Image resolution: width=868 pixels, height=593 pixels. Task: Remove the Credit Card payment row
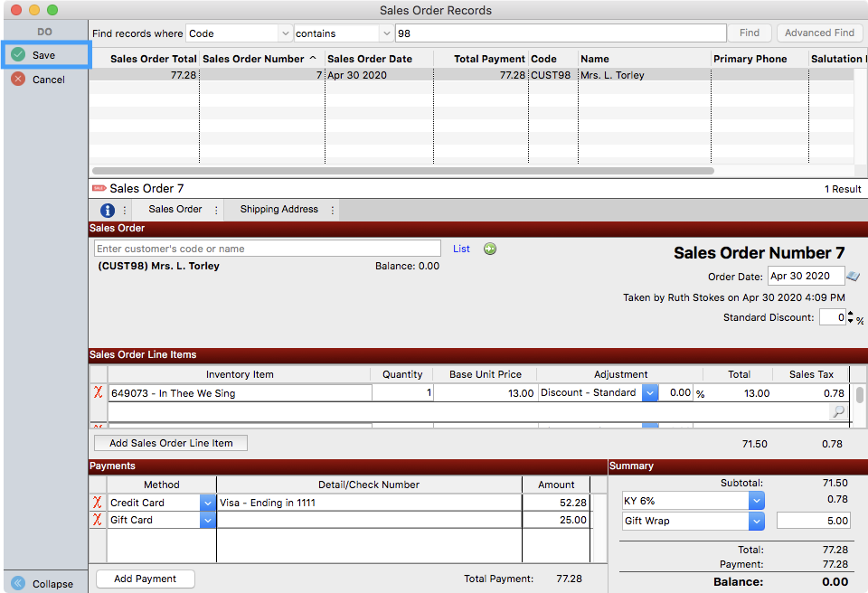coord(98,503)
